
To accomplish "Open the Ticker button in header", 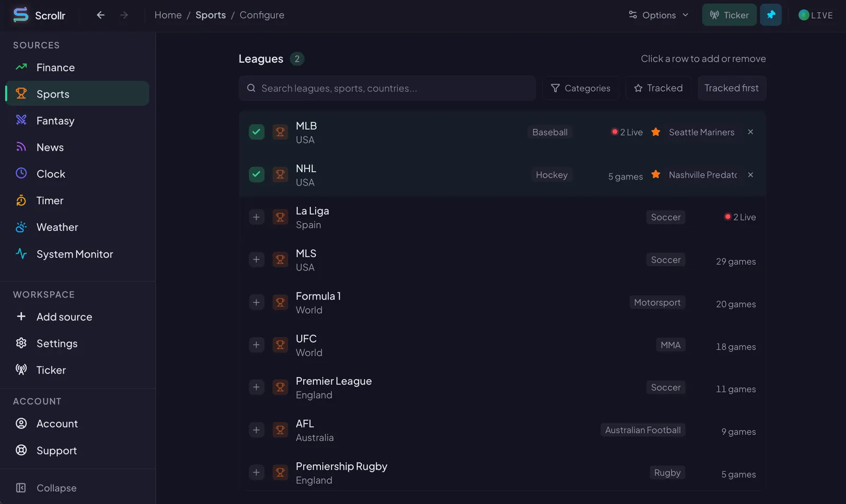I will [729, 15].
